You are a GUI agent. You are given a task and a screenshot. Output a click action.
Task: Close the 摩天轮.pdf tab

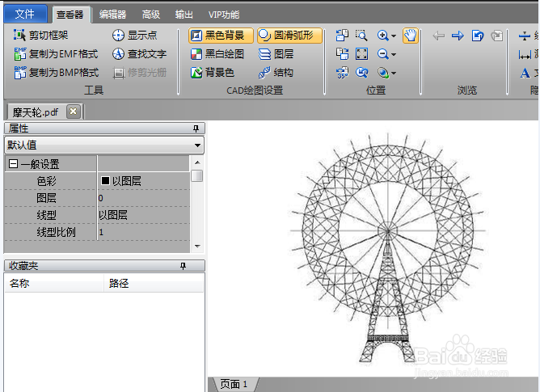(73, 112)
